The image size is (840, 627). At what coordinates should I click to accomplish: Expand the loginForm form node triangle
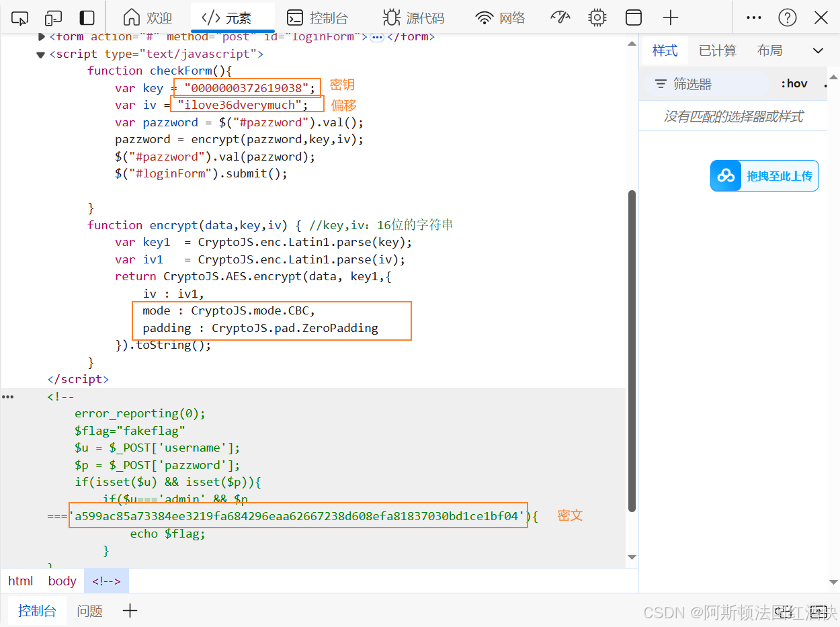(41, 37)
